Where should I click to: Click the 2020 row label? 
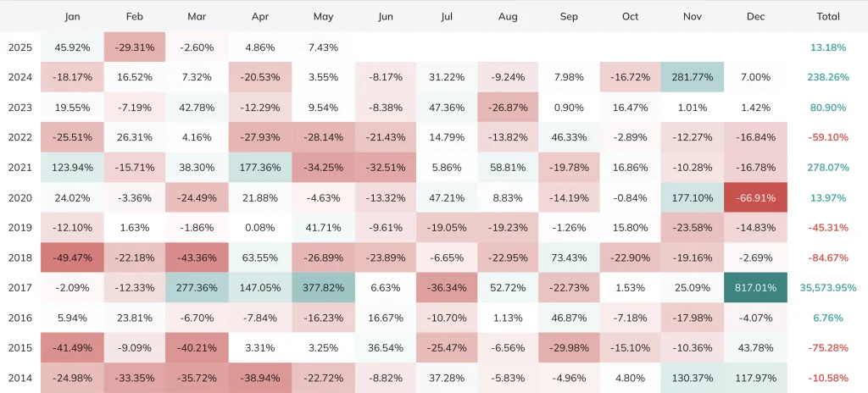pos(19,197)
